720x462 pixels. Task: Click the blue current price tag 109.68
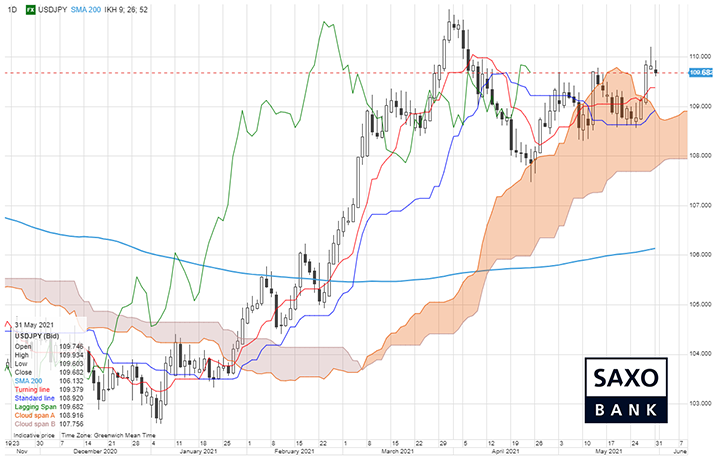pos(701,73)
